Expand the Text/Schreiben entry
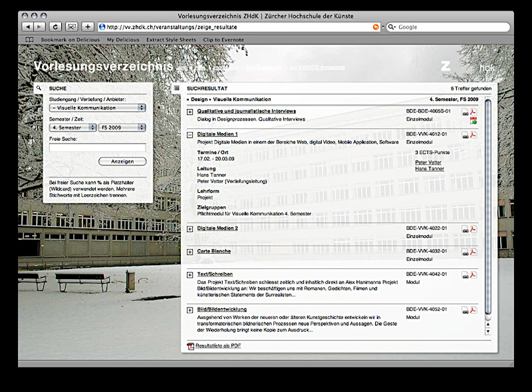The width and height of the screenshot is (532, 392). click(190, 275)
